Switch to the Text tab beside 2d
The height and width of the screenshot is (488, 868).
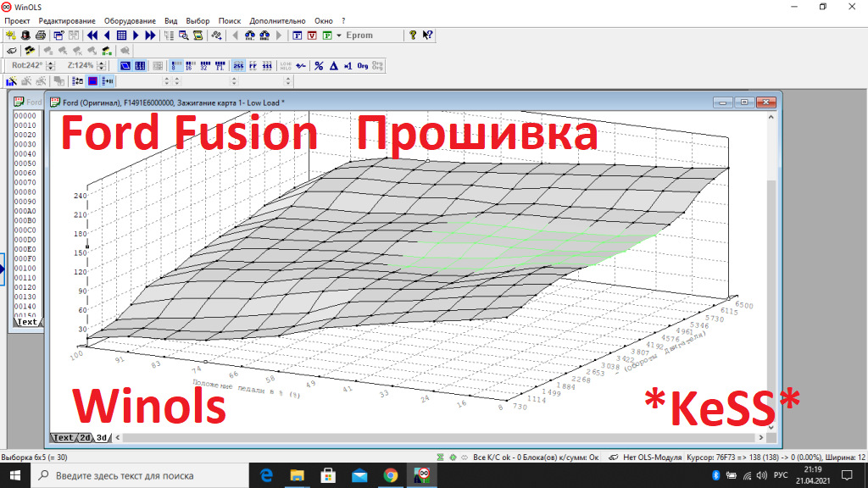click(63, 438)
